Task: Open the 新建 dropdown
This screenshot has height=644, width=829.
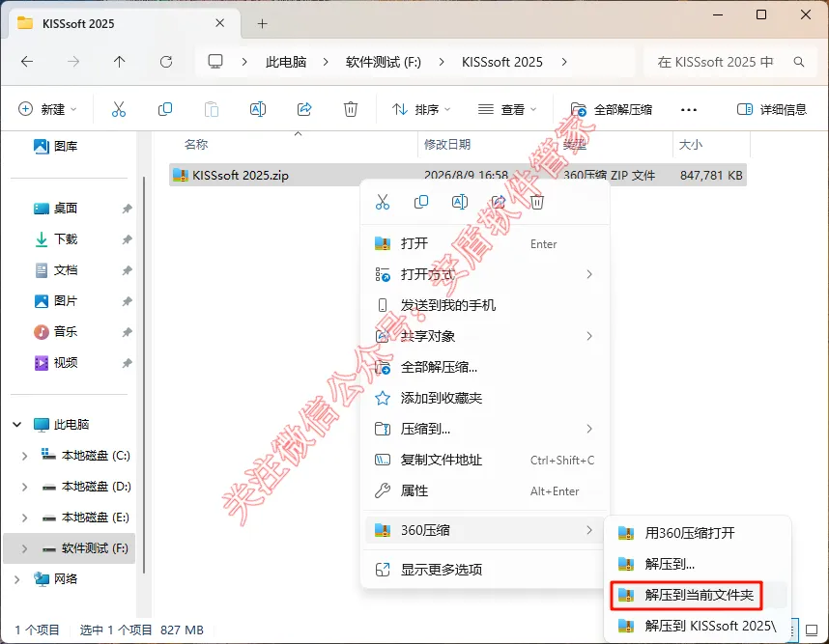Action: (x=47, y=109)
